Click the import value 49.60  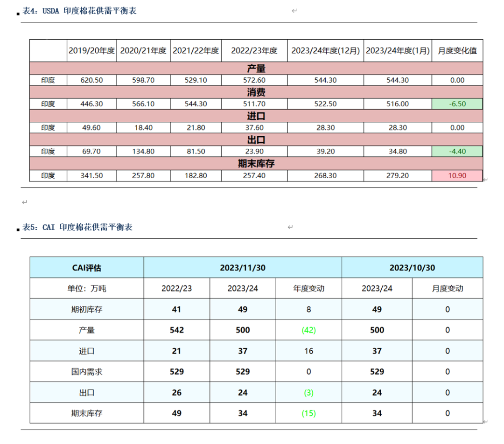tap(91, 127)
